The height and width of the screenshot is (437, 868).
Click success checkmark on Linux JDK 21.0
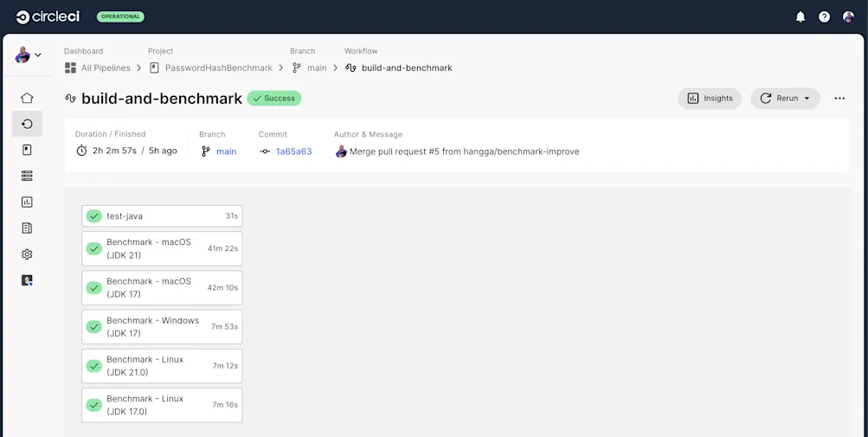94,365
